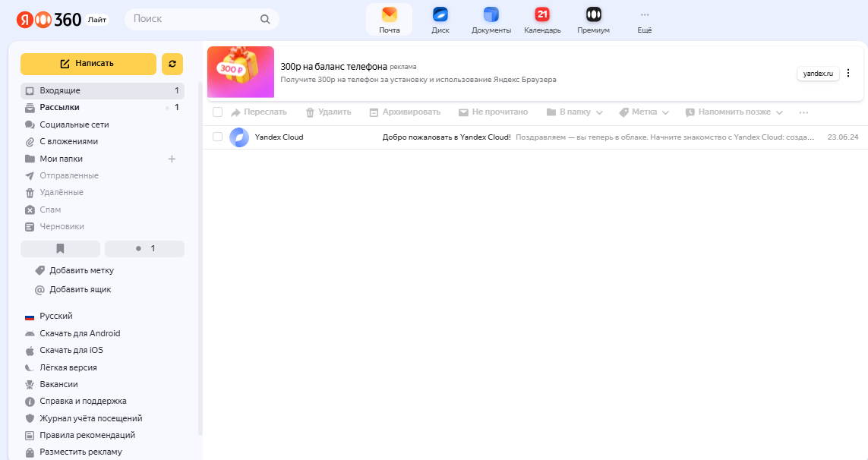This screenshot has height=460, width=868.
Task: Click the 23.06.24 message date
Action: pos(842,137)
